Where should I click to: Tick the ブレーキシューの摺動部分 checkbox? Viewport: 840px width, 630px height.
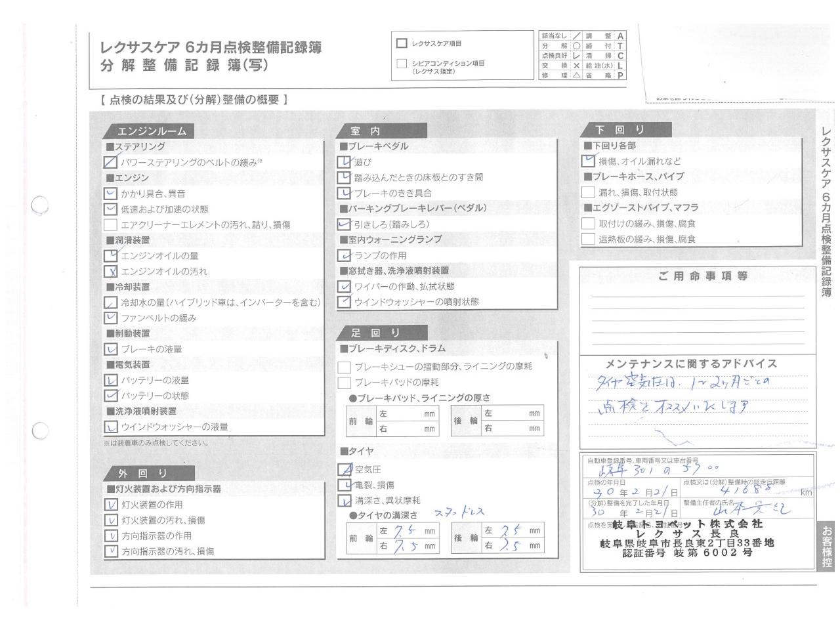[344, 367]
